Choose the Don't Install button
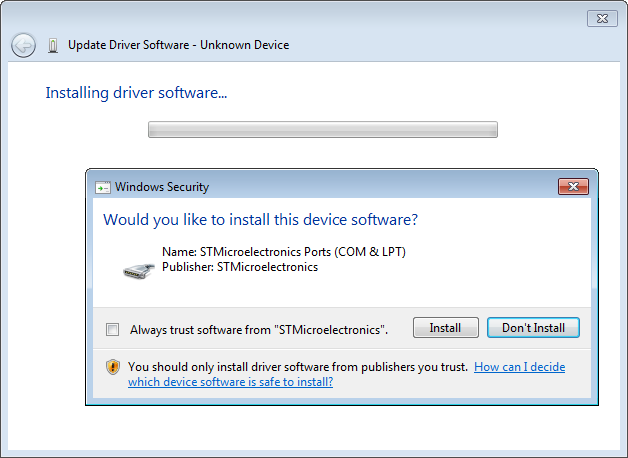This screenshot has height=458, width=628. pos(533,328)
